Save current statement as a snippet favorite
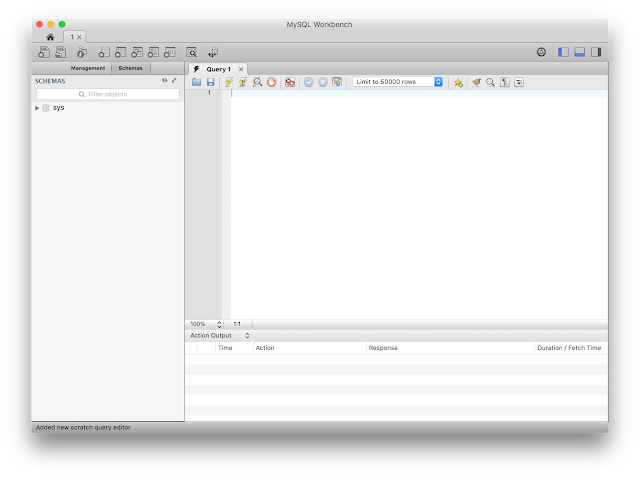The width and height of the screenshot is (640, 478). pyautogui.click(x=458, y=82)
